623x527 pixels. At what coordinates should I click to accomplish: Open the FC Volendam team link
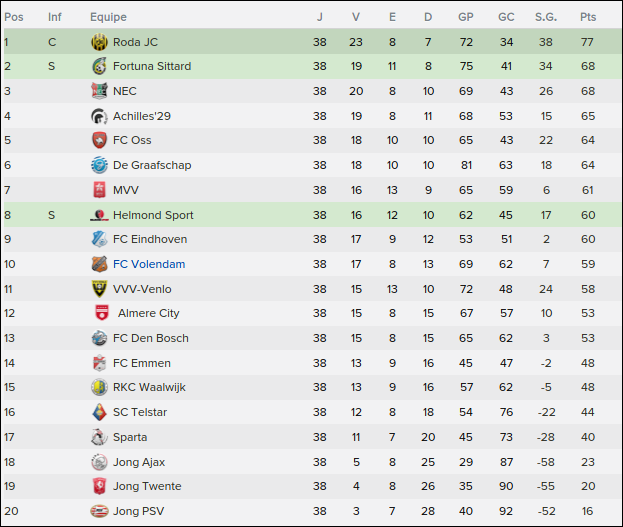[149, 264]
